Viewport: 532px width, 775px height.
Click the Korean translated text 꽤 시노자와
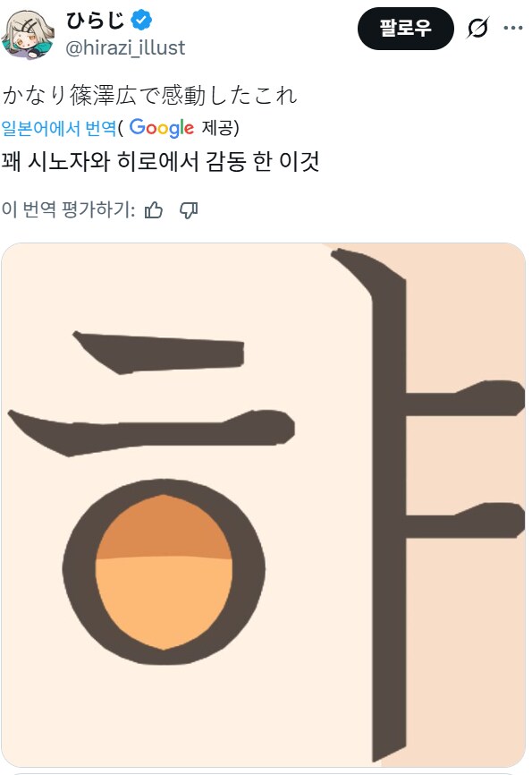coord(161,162)
